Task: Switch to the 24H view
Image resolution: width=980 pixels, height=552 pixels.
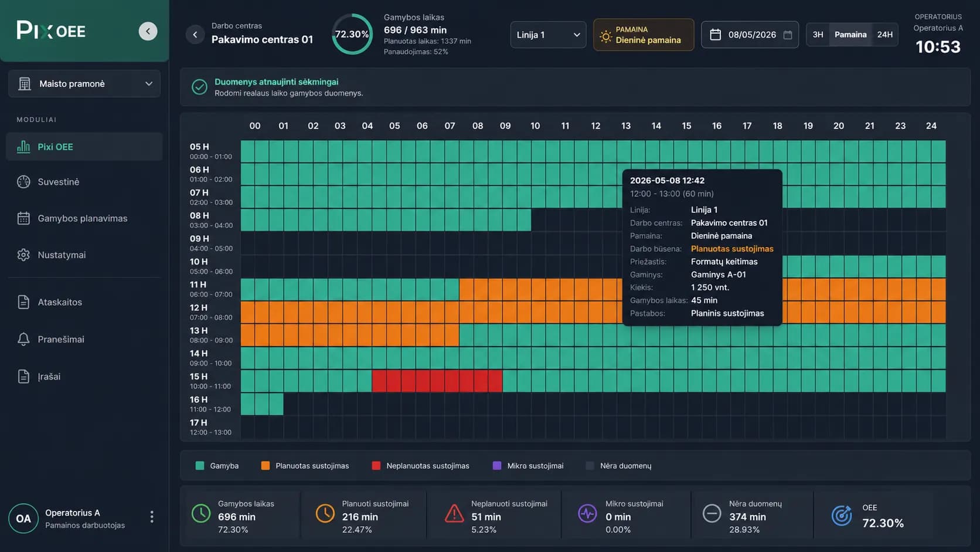Action: click(x=885, y=35)
